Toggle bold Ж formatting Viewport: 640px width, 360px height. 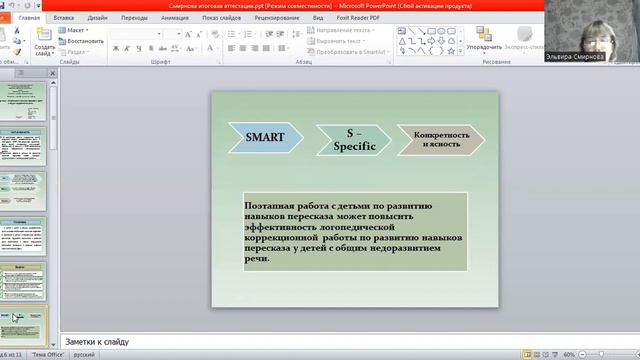pos(116,49)
